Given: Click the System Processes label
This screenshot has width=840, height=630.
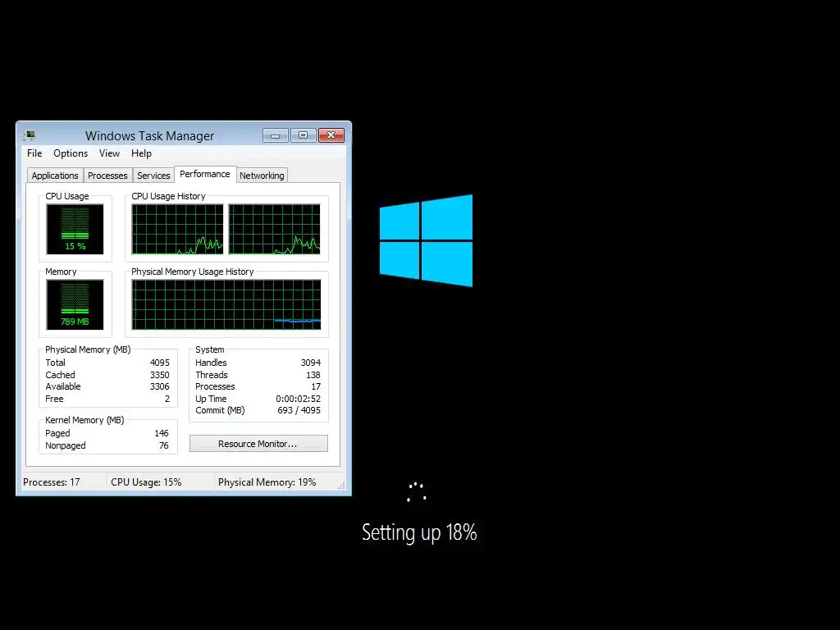Looking at the screenshot, I should coord(215,387).
